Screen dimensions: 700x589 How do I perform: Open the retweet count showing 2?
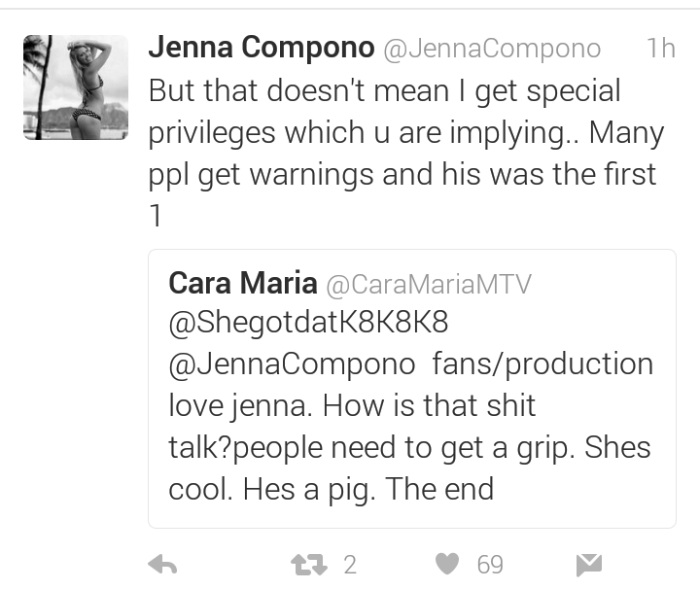click(x=350, y=565)
